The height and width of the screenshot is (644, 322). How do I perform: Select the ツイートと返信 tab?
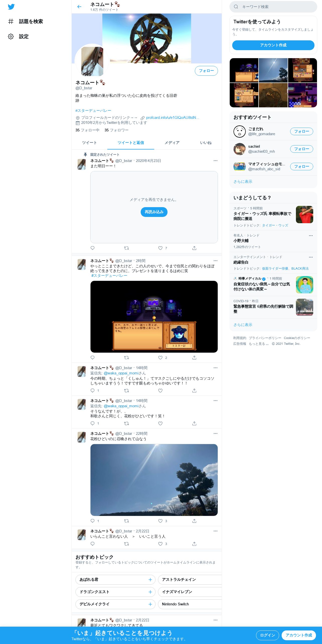(x=131, y=143)
